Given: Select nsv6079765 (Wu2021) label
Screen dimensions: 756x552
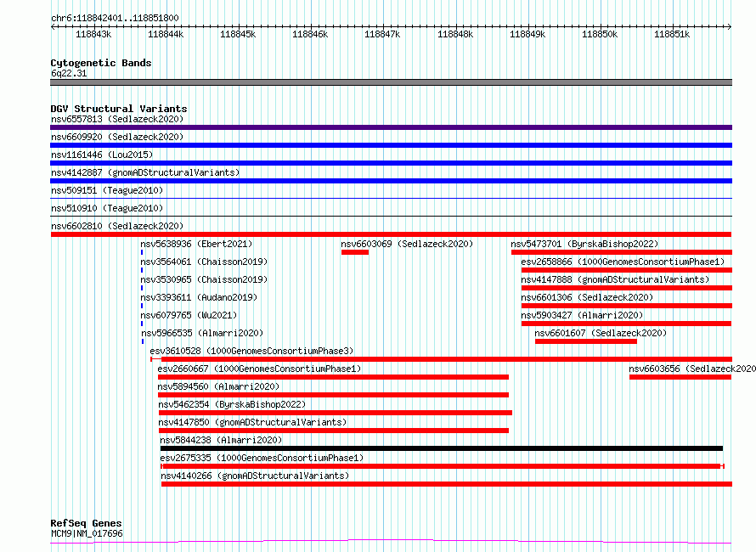Looking at the screenshot, I should (189, 315).
